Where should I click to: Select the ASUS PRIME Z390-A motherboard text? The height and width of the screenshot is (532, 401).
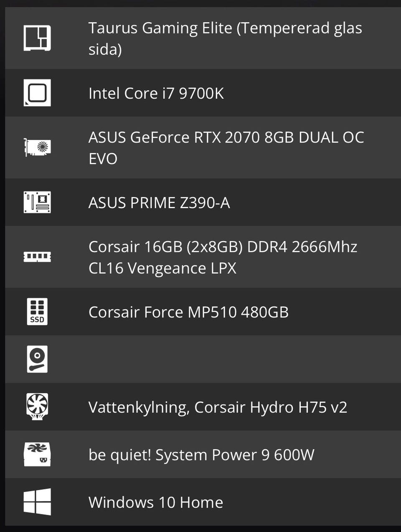159,203
